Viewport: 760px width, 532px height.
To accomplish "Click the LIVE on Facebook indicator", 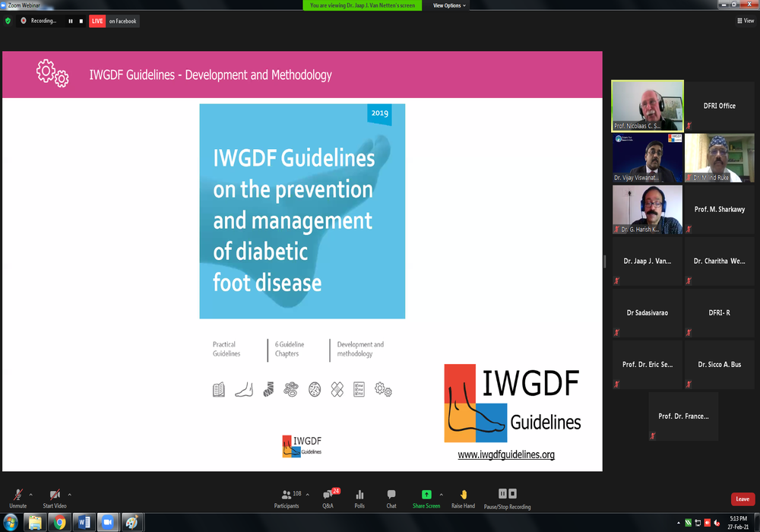I will coord(114,21).
